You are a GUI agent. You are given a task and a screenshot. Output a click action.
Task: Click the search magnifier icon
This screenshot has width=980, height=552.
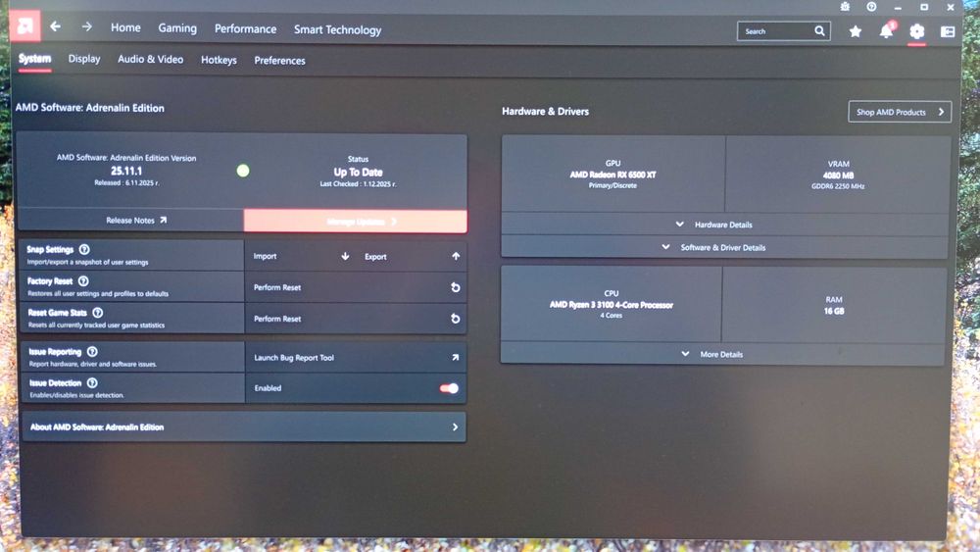(819, 30)
